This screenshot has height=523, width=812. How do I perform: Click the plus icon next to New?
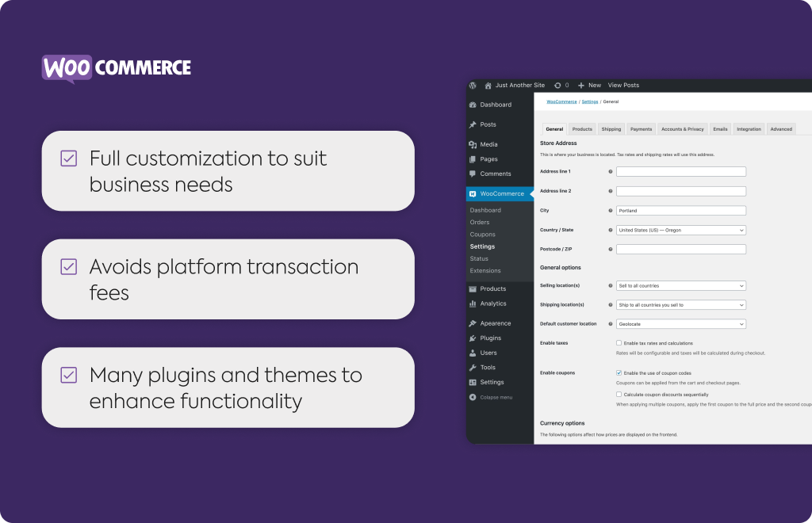coord(581,86)
